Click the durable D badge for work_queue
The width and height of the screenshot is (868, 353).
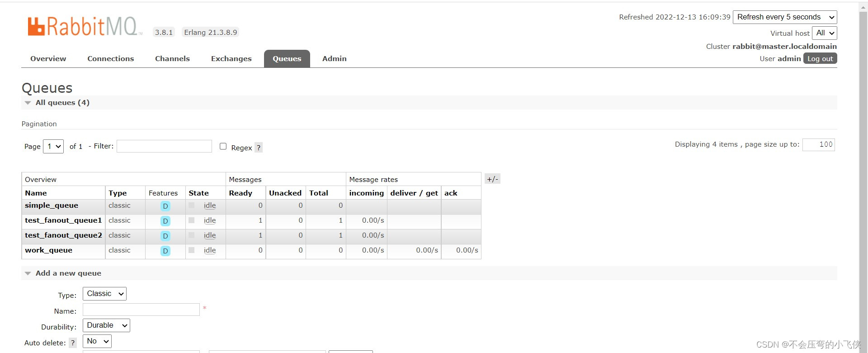165,251
